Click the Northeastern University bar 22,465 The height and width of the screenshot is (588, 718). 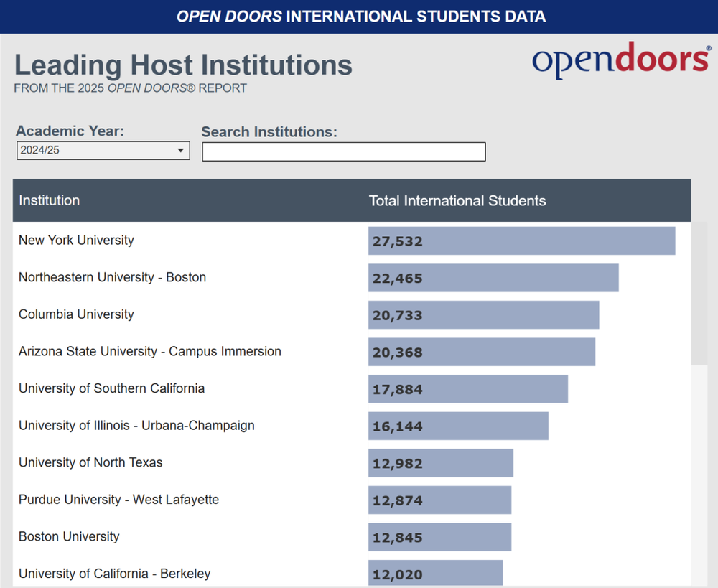(x=493, y=278)
